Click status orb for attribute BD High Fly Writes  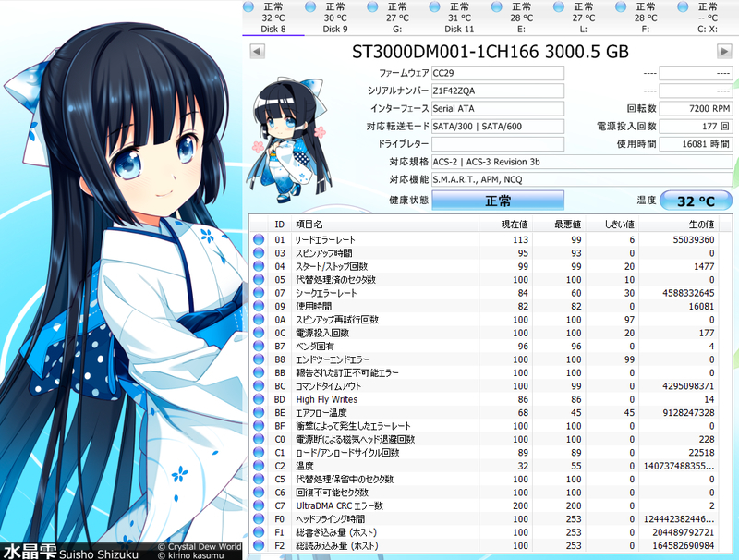coord(259,399)
